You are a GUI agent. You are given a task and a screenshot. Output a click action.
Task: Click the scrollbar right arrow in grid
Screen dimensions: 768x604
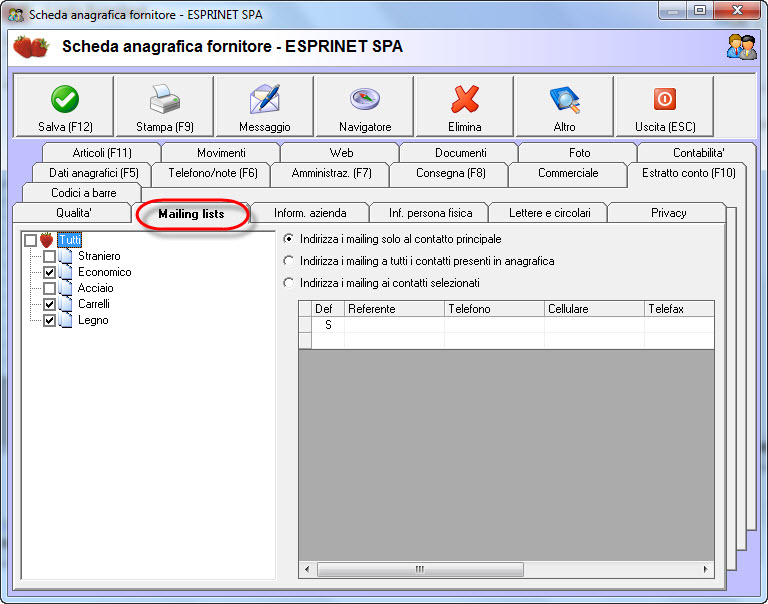click(705, 569)
